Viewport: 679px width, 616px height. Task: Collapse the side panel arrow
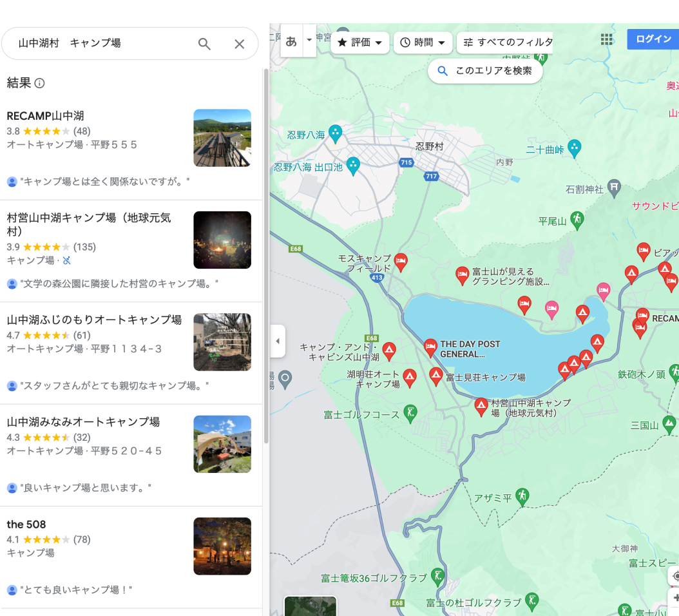coord(278,341)
